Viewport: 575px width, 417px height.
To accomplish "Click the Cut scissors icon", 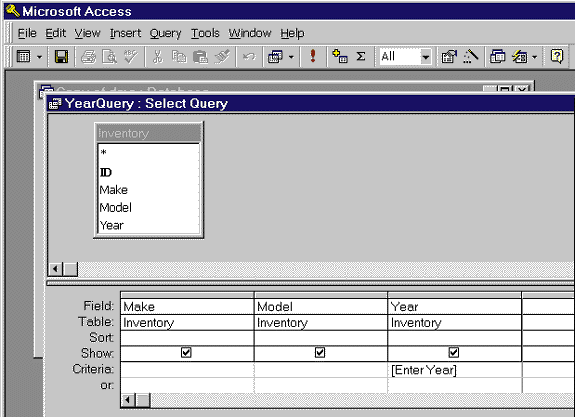I will (158, 56).
